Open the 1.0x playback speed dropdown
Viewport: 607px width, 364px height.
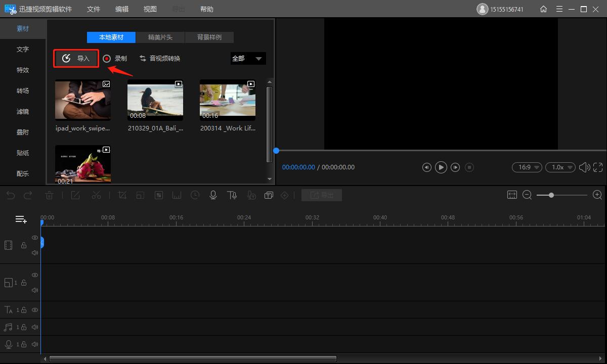click(x=560, y=167)
